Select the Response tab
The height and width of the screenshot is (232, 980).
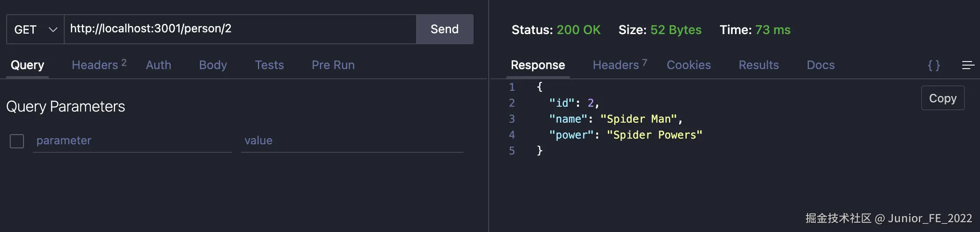538,65
